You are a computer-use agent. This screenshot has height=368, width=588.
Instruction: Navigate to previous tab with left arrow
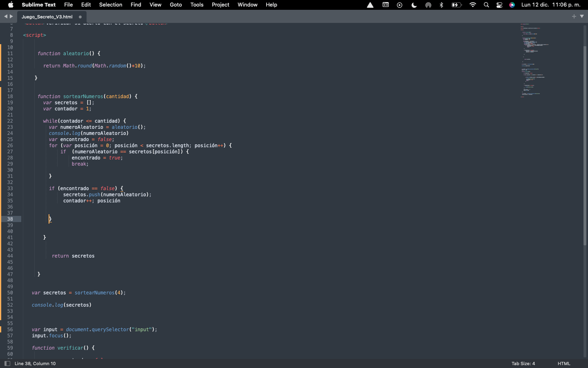[x=6, y=16]
